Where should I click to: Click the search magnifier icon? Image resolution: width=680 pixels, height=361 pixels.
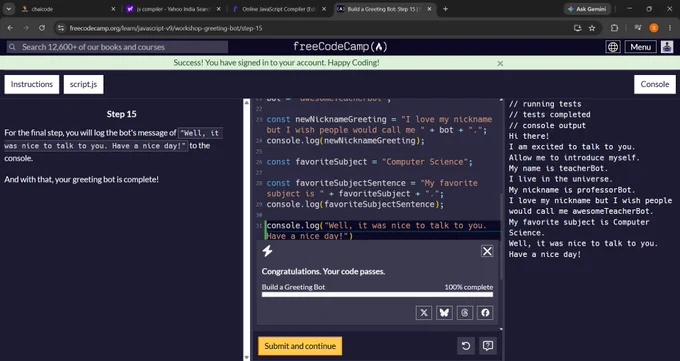pyautogui.click(x=12, y=47)
